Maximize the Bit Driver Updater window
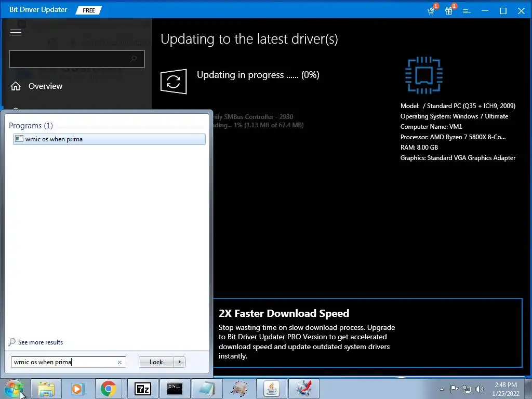 coord(503,11)
